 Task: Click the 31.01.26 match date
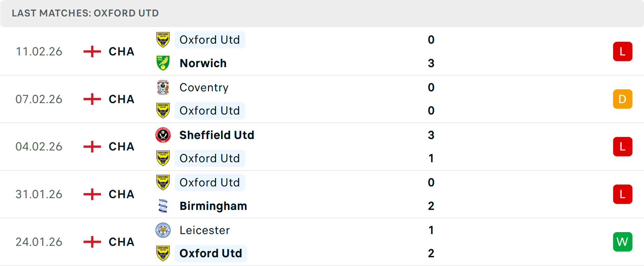pyautogui.click(x=39, y=194)
